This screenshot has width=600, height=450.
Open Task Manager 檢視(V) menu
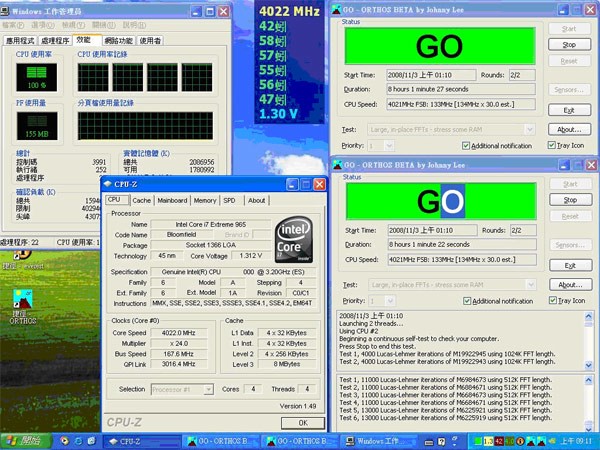[x=73, y=25]
